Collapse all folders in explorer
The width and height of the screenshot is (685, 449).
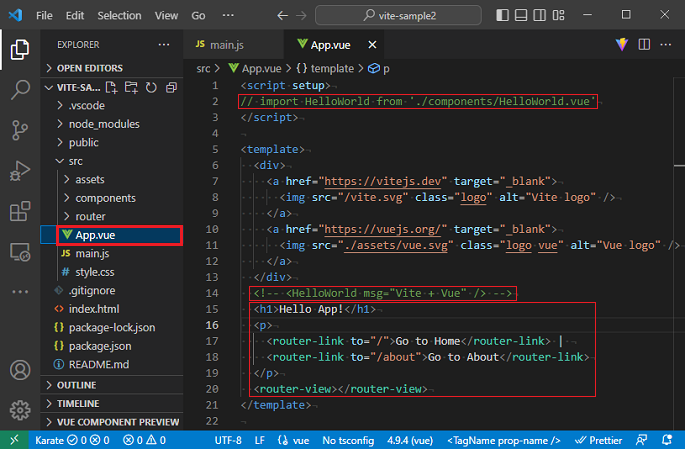pyautogui.click(x=171, y=88)
